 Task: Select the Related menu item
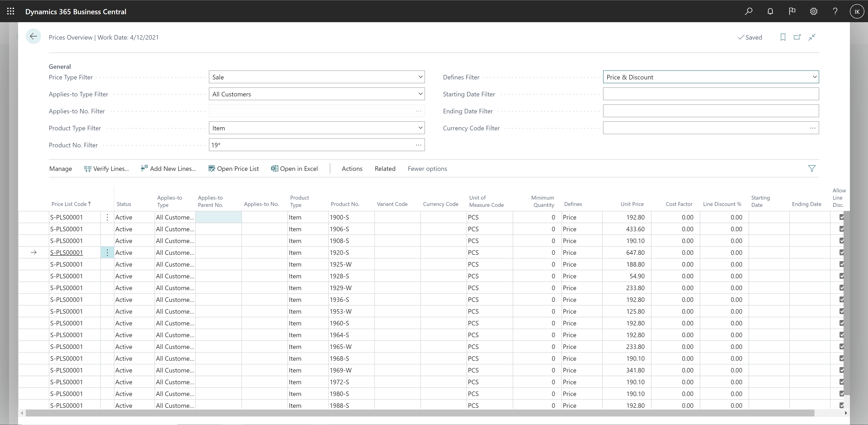pyautogui.click(x=385, y=168)
